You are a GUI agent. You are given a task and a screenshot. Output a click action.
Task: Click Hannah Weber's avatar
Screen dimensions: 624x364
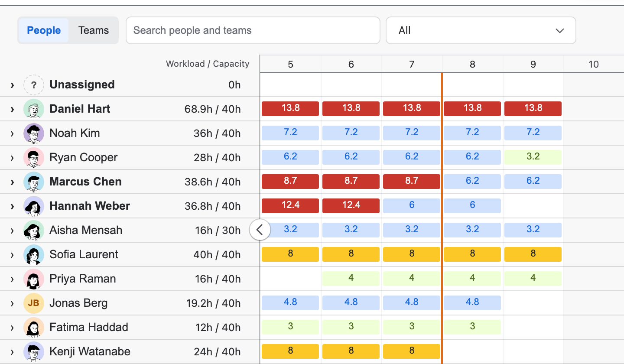[x=34, y=206]
